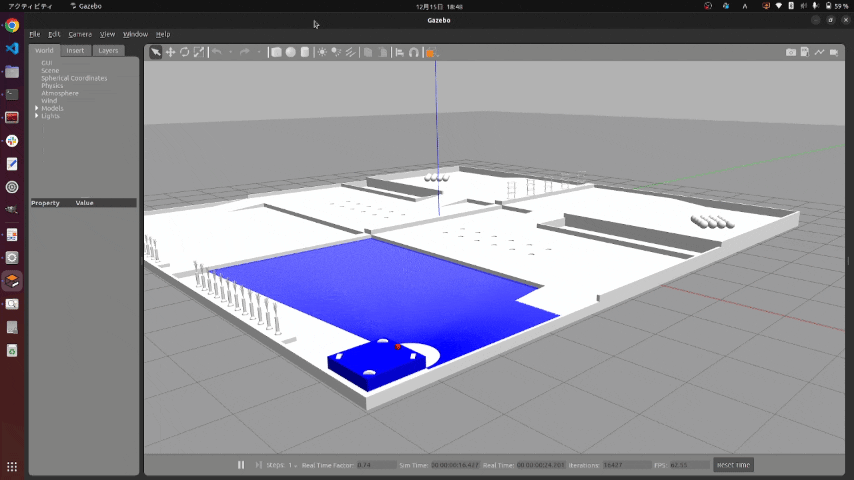Open the Camera menu

80,34
